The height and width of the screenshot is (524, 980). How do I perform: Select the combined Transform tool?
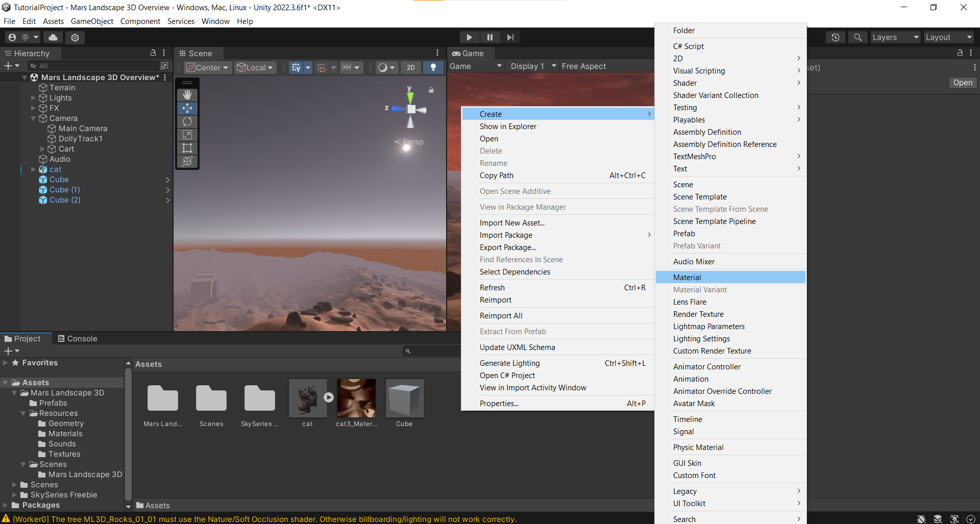(x=187, y=161)
